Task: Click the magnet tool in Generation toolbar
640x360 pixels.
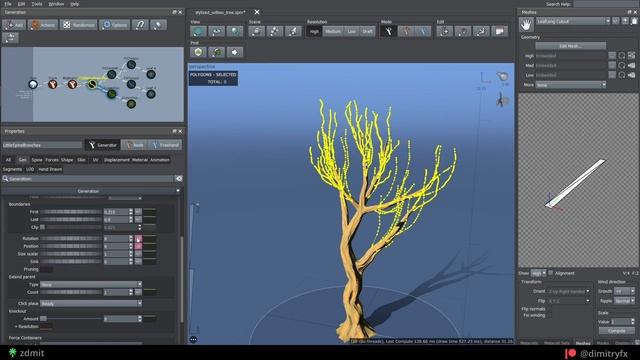Action: pos(140,25)
